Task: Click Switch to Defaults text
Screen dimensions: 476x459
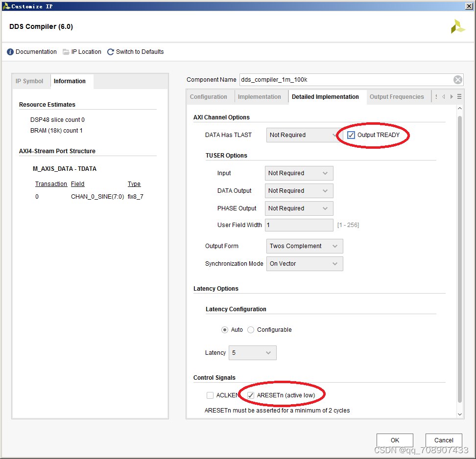Action: [x=140, y=52]
